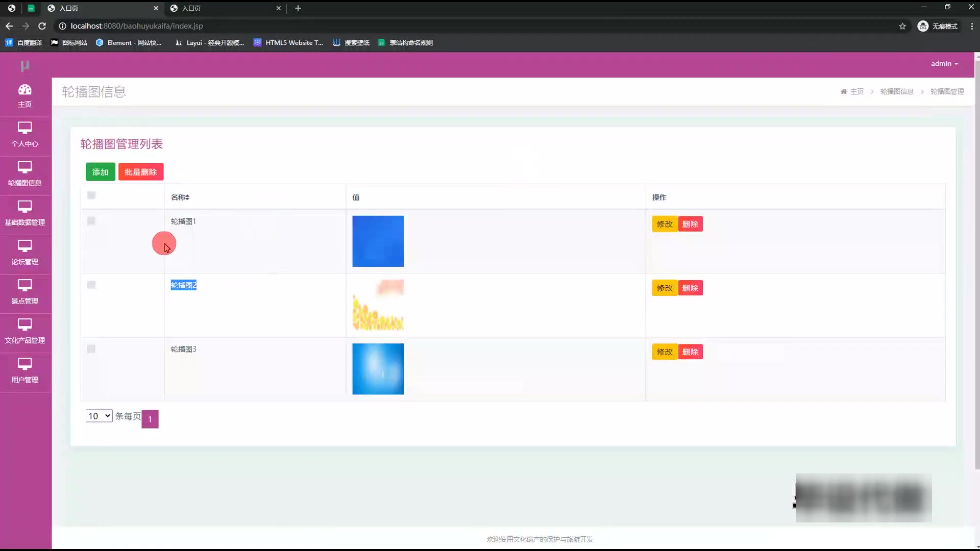Open 个人中心 in the sidebar

pos(24,135)
